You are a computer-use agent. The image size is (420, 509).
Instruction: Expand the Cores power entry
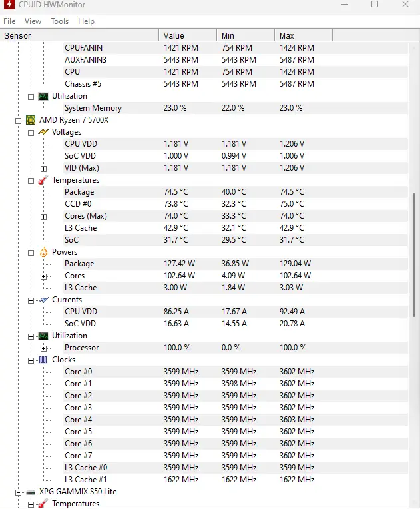[43, 276]
